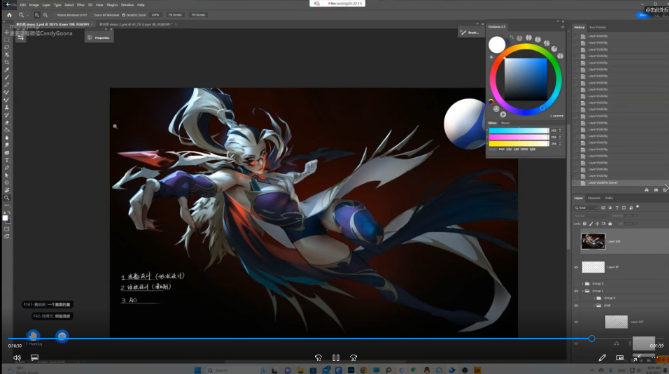Click the foreground color swatch in toolbox
The height and width of the screenshot is (374, 669).
pyautogui.click(x=5, y=218)
